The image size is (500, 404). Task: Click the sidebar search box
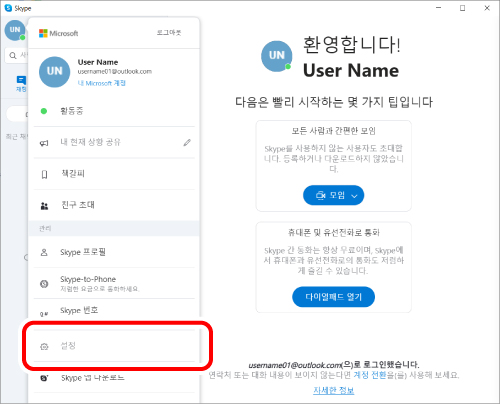17,55
